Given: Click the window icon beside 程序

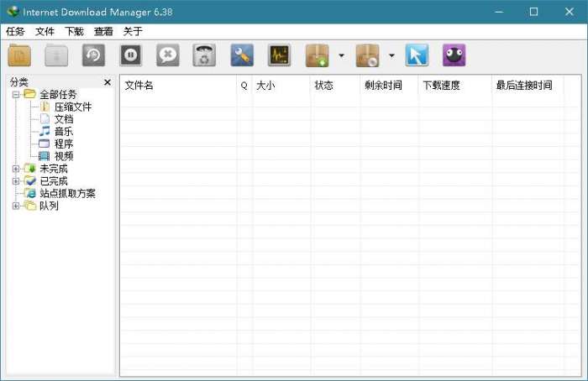Looking at the screenshot, I should (45, 144).
